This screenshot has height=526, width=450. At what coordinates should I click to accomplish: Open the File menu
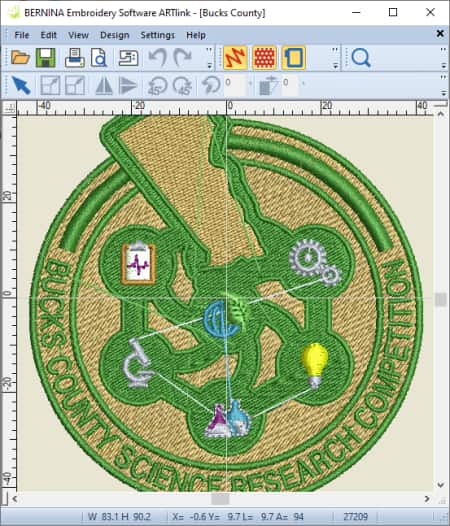[22, 35]
